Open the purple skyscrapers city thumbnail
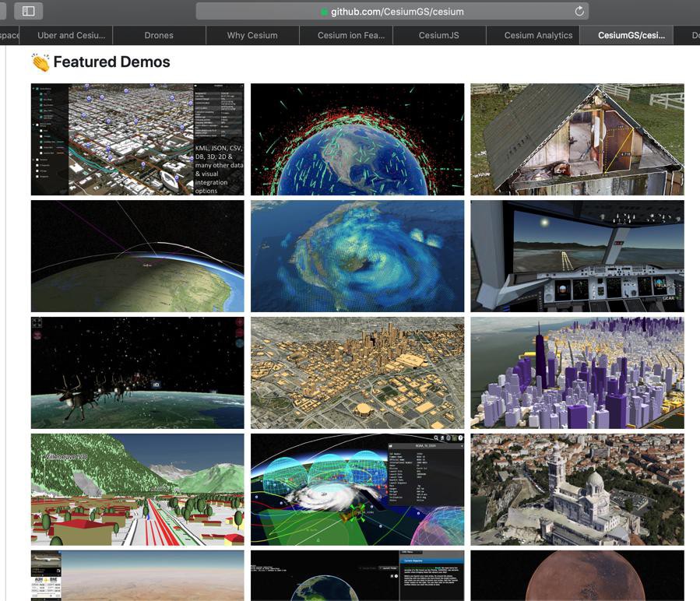 click(577, 373)
